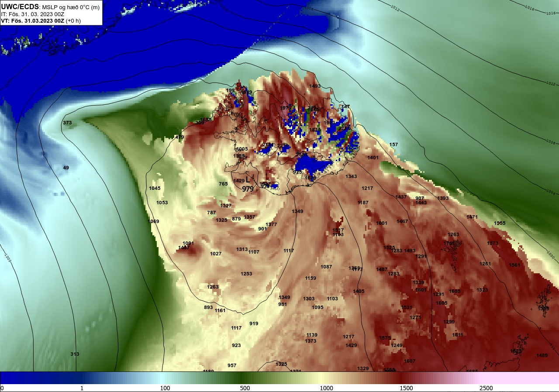The image size is (559, 392).
Task: Click the 1401 height value
Action: coord(373,158)
